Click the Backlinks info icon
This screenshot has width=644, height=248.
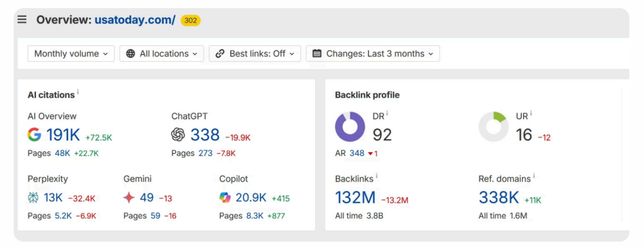point(377,176)
